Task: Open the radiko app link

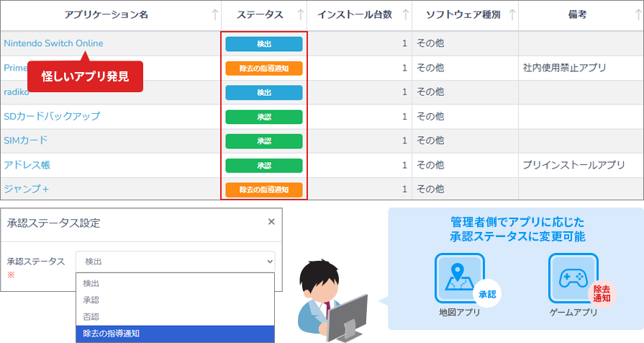Action: pos(17,92)
